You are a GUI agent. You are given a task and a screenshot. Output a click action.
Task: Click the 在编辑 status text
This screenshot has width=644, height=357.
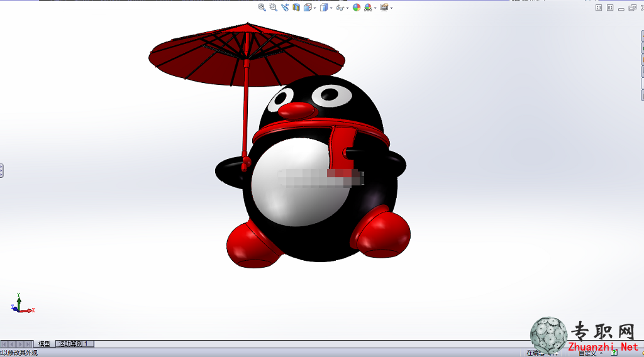pos(536,353)
